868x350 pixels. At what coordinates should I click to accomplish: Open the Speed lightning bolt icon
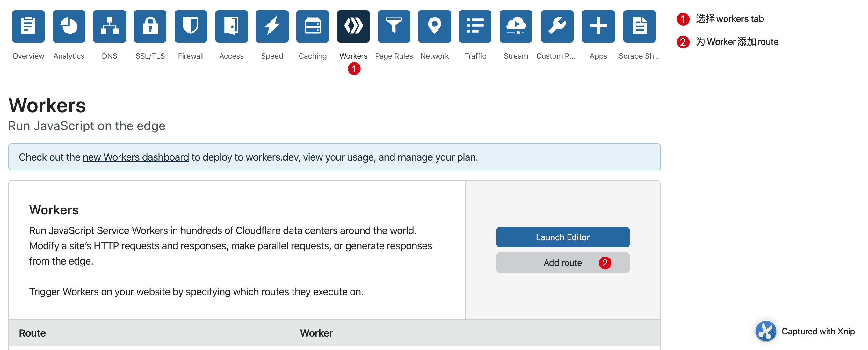[x=272, y=26]
